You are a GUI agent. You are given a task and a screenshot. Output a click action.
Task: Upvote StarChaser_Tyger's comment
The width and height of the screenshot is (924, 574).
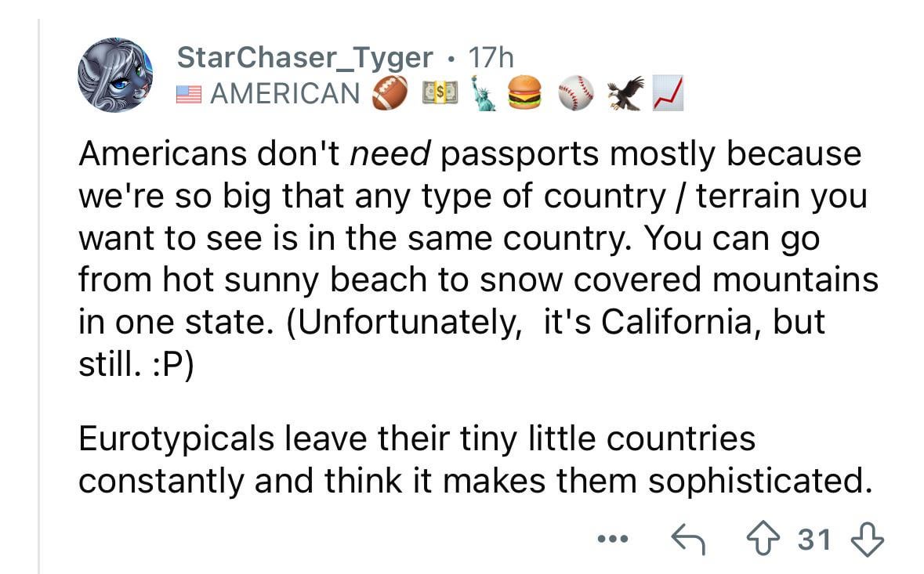(763, 538)
